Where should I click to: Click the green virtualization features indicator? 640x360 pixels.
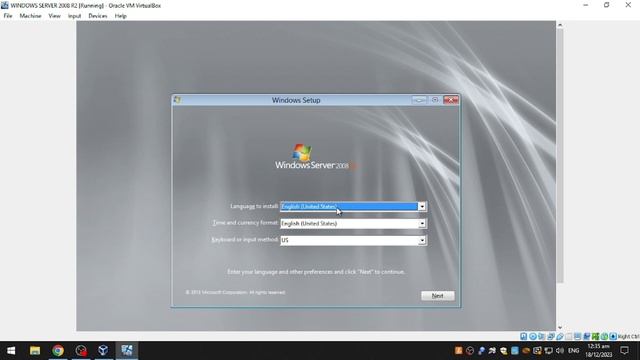pos(595,336)
